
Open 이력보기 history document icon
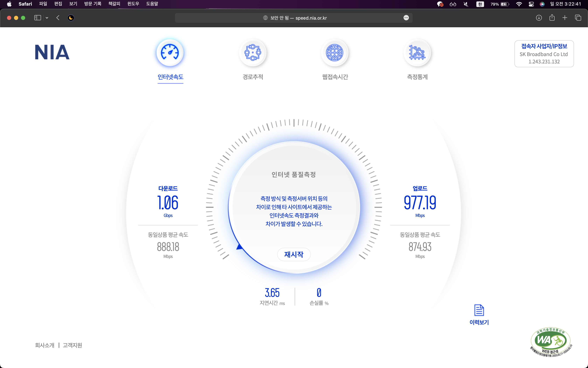tap(479, 310)
